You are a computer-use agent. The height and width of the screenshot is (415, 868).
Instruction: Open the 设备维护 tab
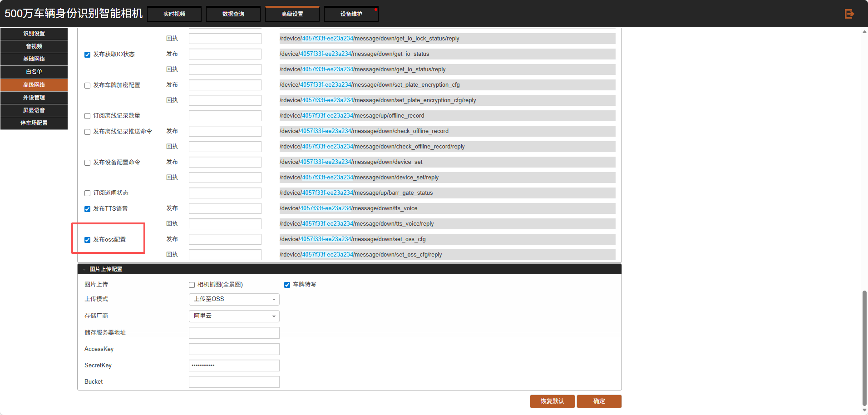pyautogui.click(x=351, y=14)
